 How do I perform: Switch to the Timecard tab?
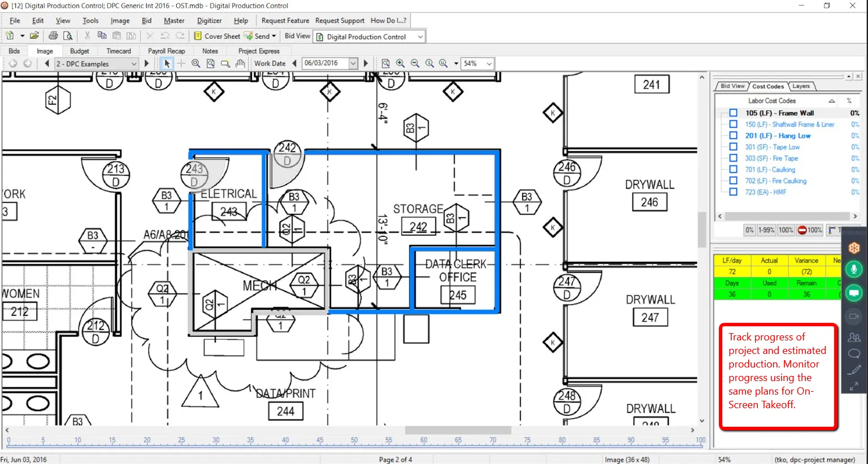[119, 51]
